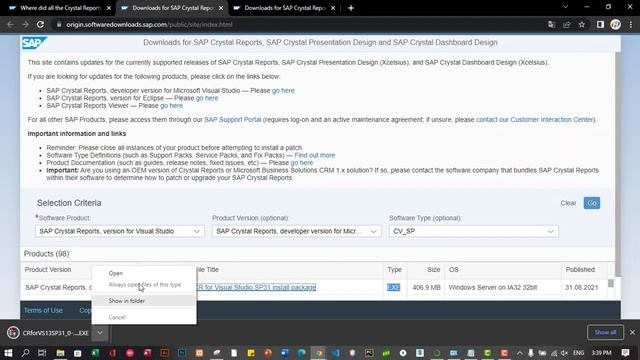Click the 'Find out more' link
640x360 pixels.
315,155
